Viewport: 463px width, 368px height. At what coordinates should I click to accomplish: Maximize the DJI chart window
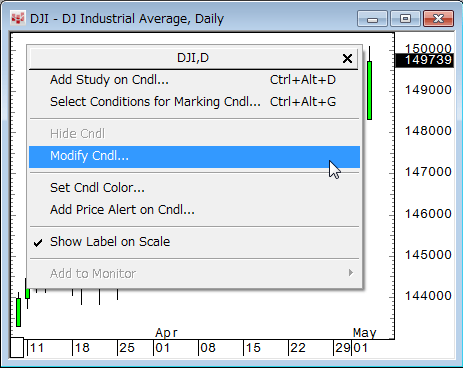click(x=405, y=18)
